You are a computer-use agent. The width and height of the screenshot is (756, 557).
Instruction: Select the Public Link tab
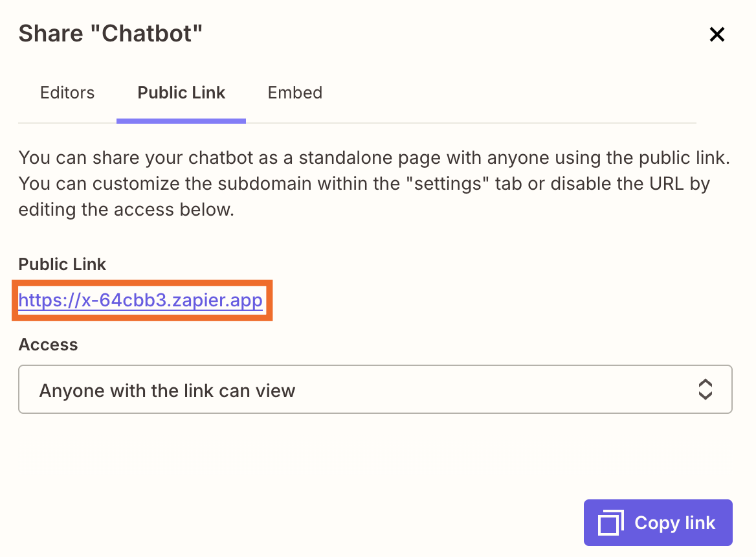pyautogui.click(x=181, y=93)
